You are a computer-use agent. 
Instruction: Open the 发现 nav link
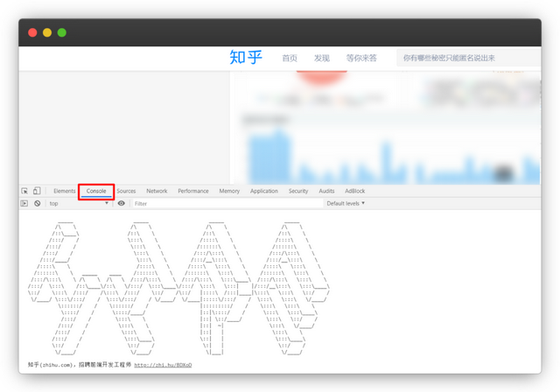[x=322, y=58]
